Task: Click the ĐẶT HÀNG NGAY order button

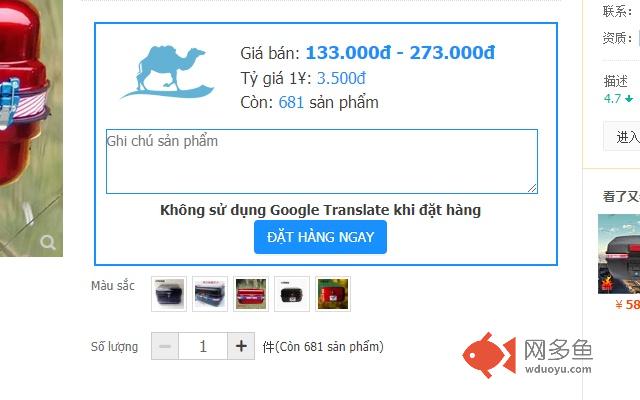Action: click(320, 237)
